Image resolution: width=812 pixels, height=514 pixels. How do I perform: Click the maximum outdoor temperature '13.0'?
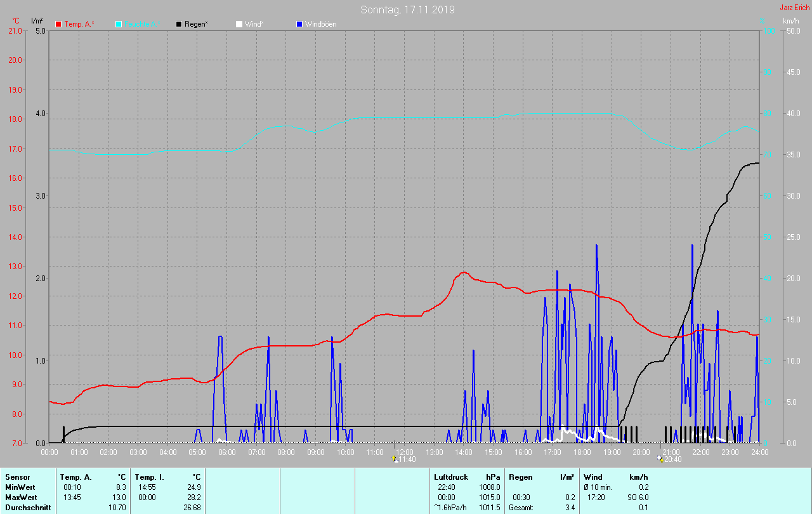(120, 497)
